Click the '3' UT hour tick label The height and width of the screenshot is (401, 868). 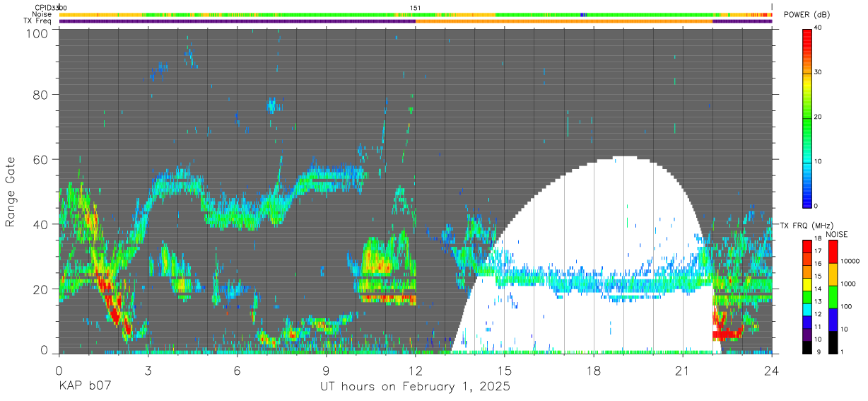(148, 369)
